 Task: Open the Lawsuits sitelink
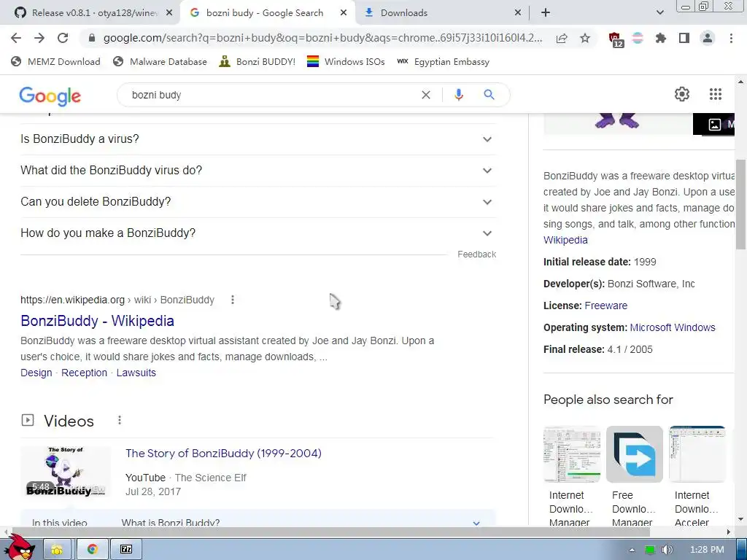pyautogui.click(x=136, y=373)
